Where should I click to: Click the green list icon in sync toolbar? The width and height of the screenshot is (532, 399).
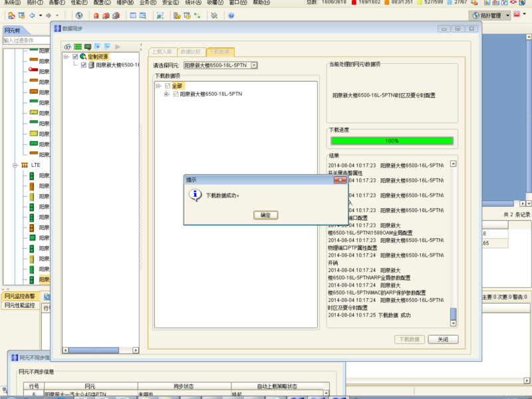[78, 47]
